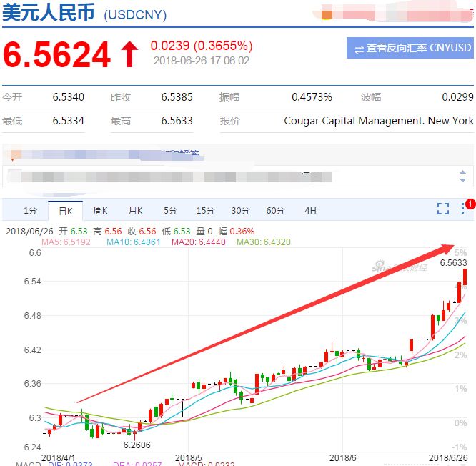Click the current rate 6.5624

pos(56,54)
